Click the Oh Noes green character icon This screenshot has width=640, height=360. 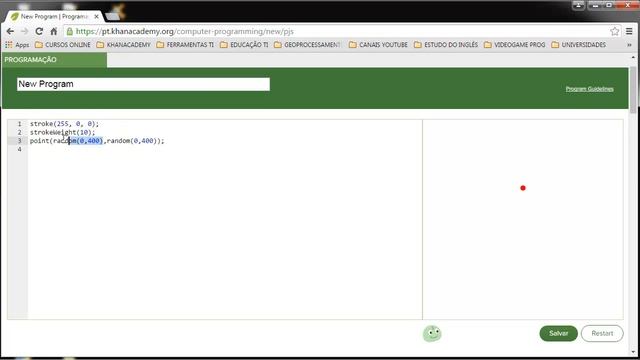click(432, 333)
